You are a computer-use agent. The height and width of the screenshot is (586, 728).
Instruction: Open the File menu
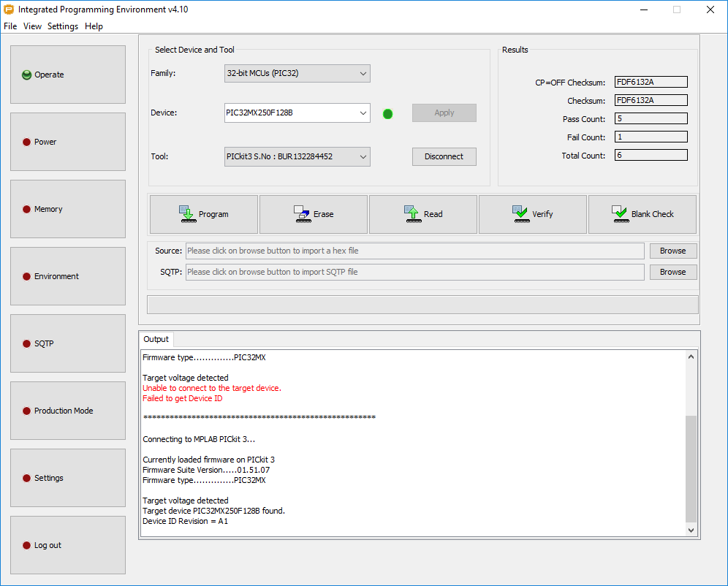tap(10, 26)
